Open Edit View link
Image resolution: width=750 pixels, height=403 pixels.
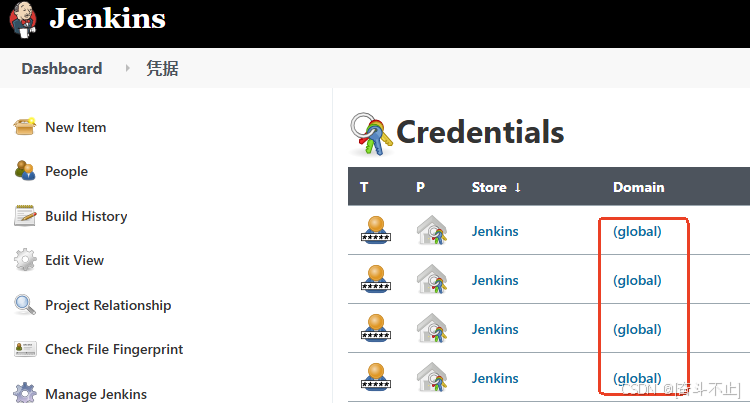coord(74,260)
